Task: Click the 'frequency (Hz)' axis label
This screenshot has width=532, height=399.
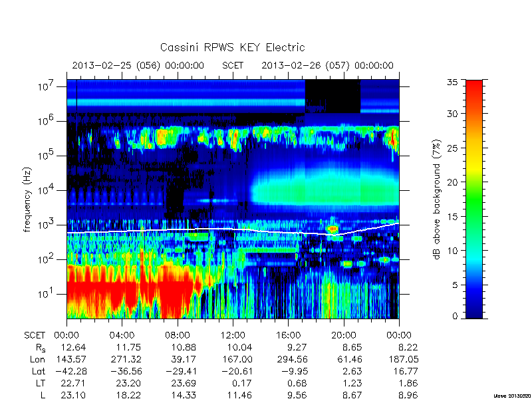Action: (27, 199)
